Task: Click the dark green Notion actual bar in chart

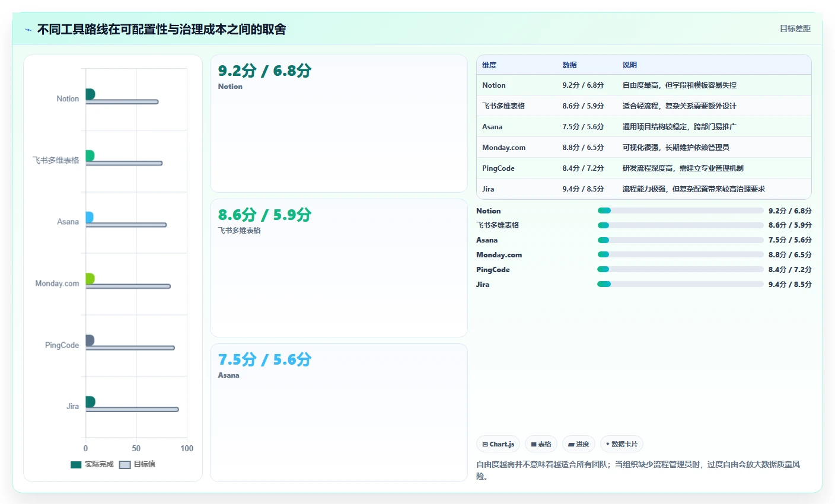Action: 90,94
